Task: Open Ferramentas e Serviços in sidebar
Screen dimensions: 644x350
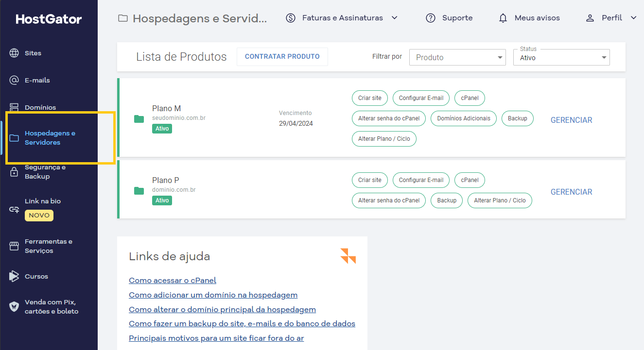Action: [49, 246]
